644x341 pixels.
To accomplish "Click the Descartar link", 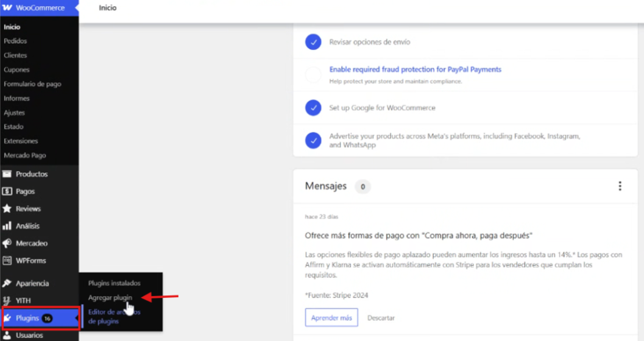I will point(381,318).
